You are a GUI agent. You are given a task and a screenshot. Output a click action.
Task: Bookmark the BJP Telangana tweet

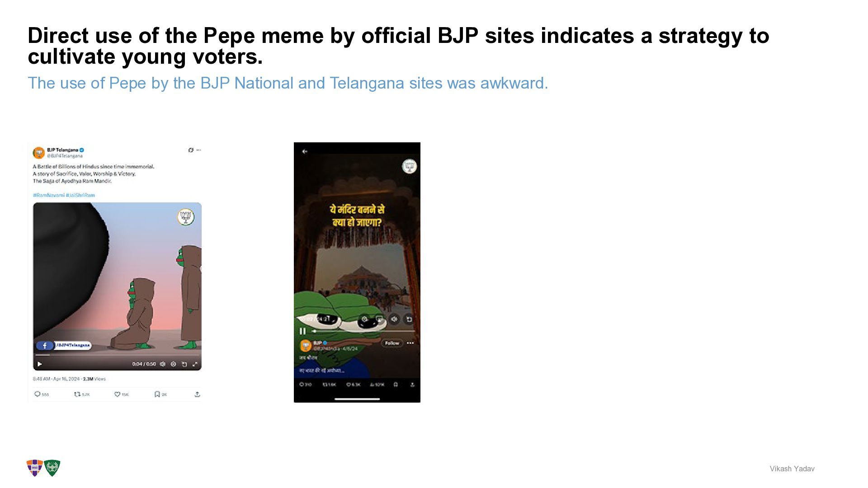pos(157,394)
